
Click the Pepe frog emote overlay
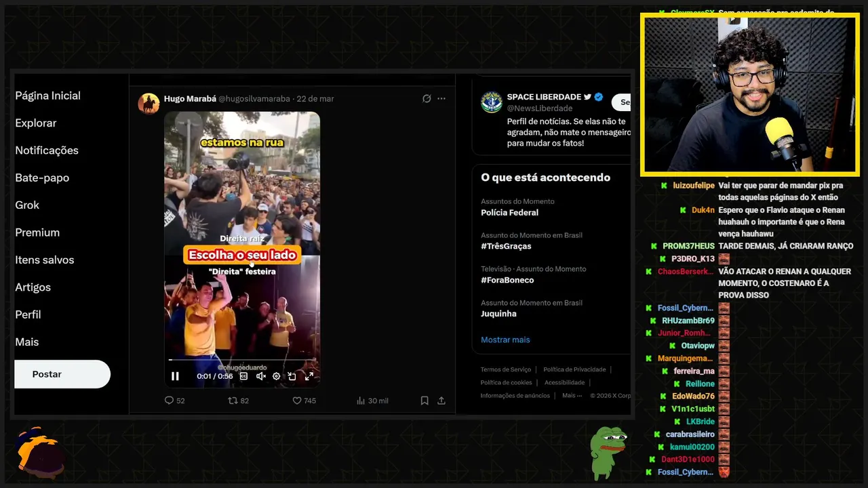tap(607, 453)
